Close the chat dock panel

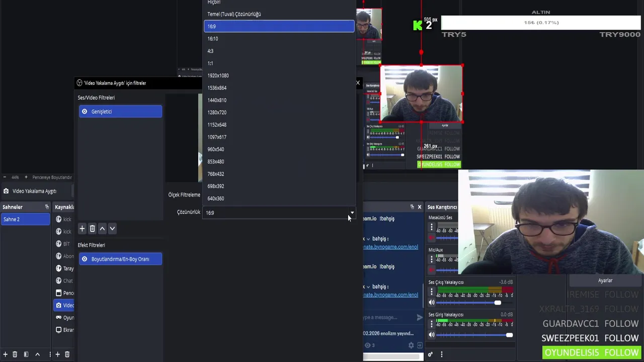(419, 207)
